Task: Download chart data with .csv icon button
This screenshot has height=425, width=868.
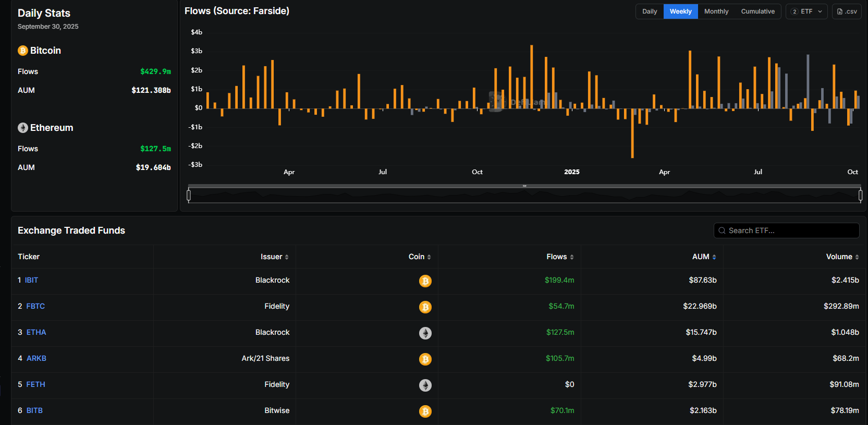Action: pyautogui.click(x=847, y=11)
